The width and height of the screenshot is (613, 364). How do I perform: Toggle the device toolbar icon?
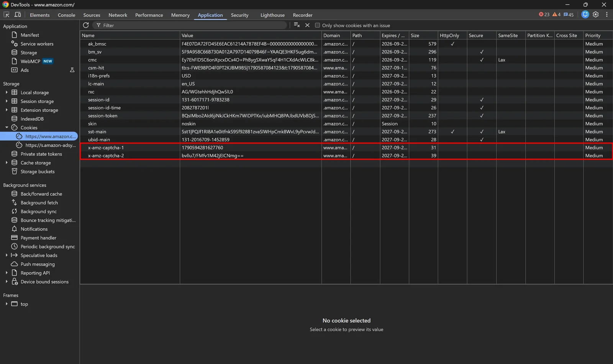click(18, 15)
